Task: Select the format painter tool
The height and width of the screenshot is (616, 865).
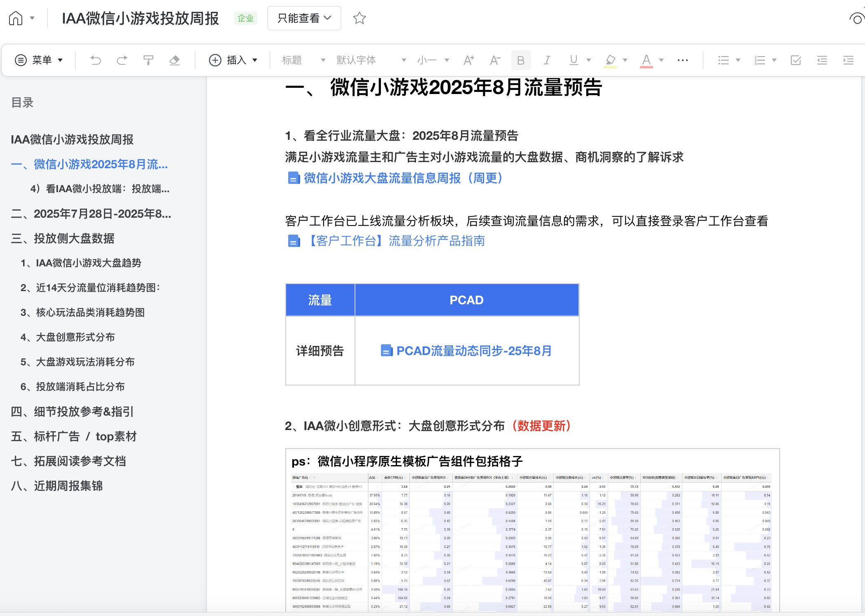Action: pyautogui.click(x=148, y=60)
